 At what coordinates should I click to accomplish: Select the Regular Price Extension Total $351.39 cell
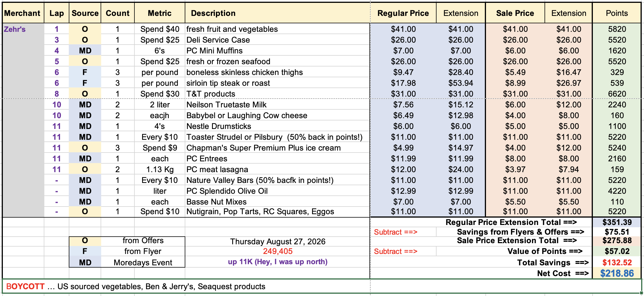click(617, 222)
